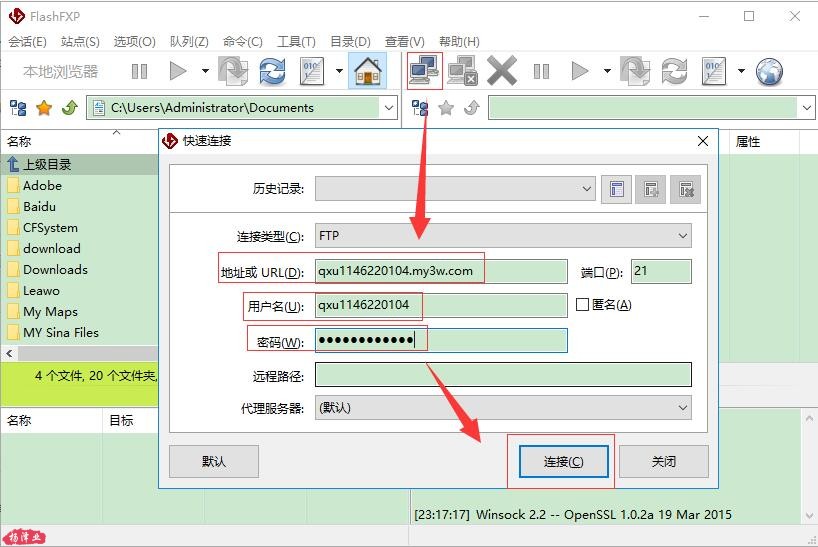Click the 远程路径 remote path field

pos(503,375)
